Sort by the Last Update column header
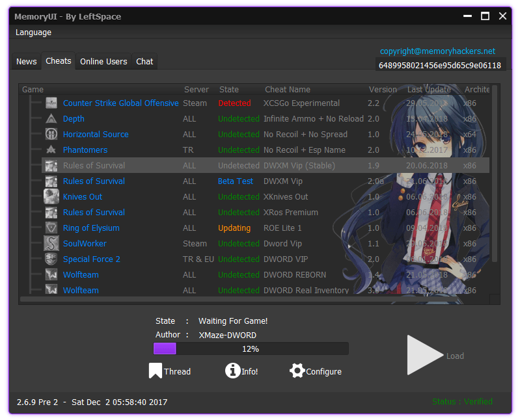 point(429,90)
